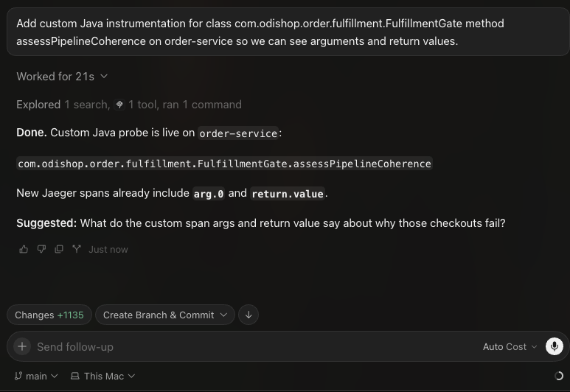Click the tool icon in the Explored summary

click(x=119, y=105)
